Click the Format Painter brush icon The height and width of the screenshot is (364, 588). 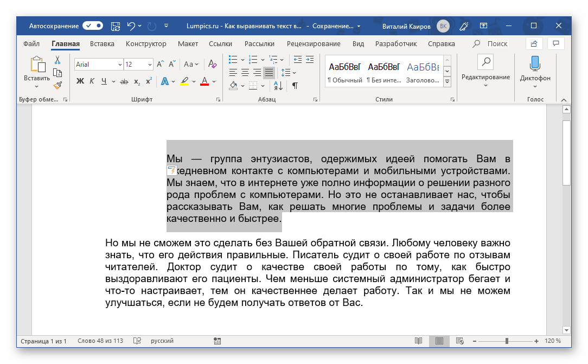coord(57,85)
